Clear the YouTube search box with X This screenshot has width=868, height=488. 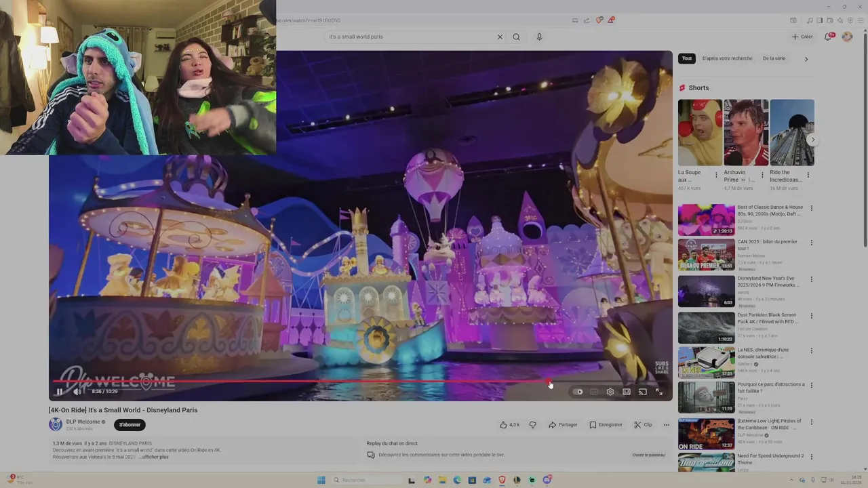point(500,37)
